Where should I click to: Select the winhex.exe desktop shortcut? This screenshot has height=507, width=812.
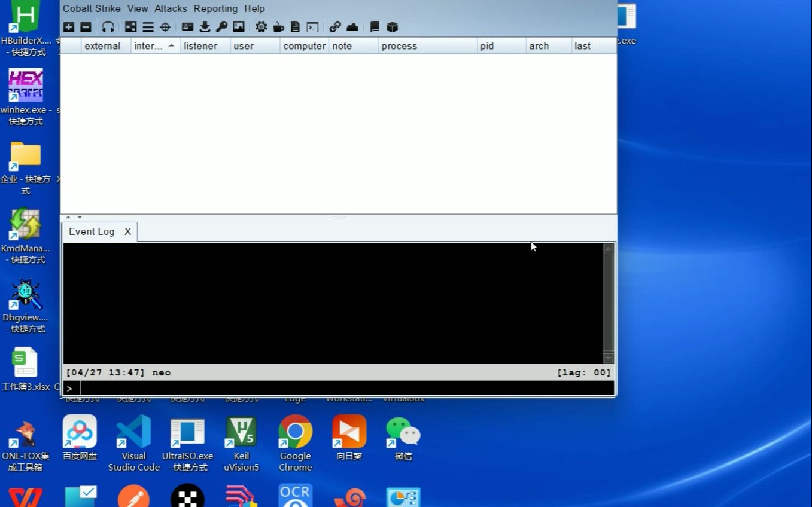pyautogui.click(x=25, y=97)
